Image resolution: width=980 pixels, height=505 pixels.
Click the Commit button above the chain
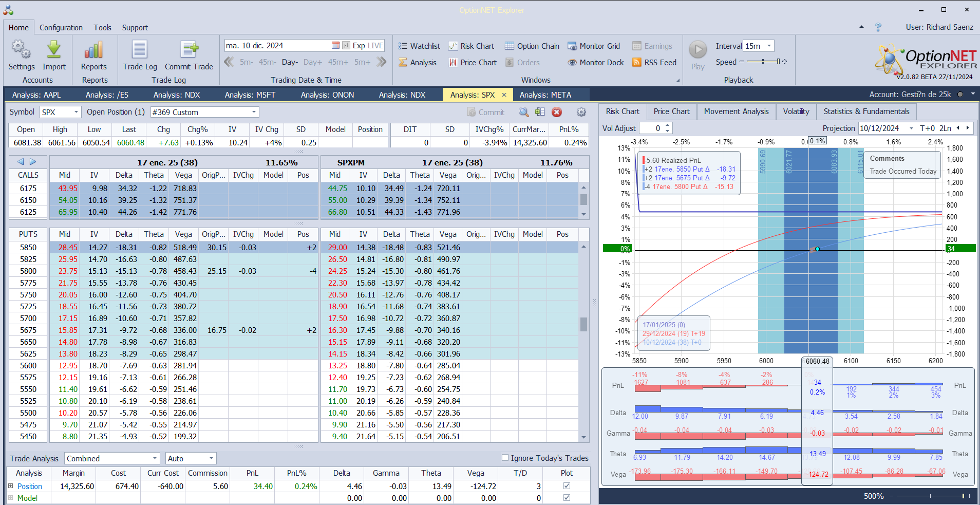[486, 112]
